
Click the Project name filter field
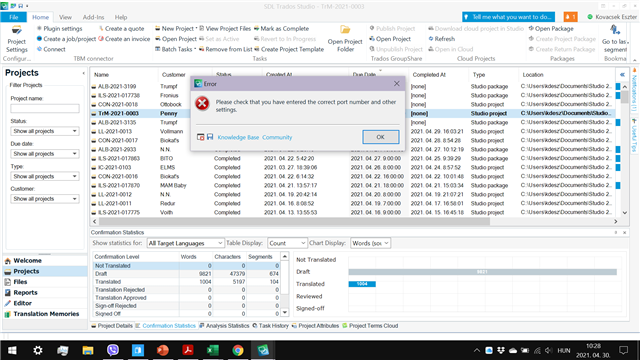pyautogui.click(x=45, y=109)
